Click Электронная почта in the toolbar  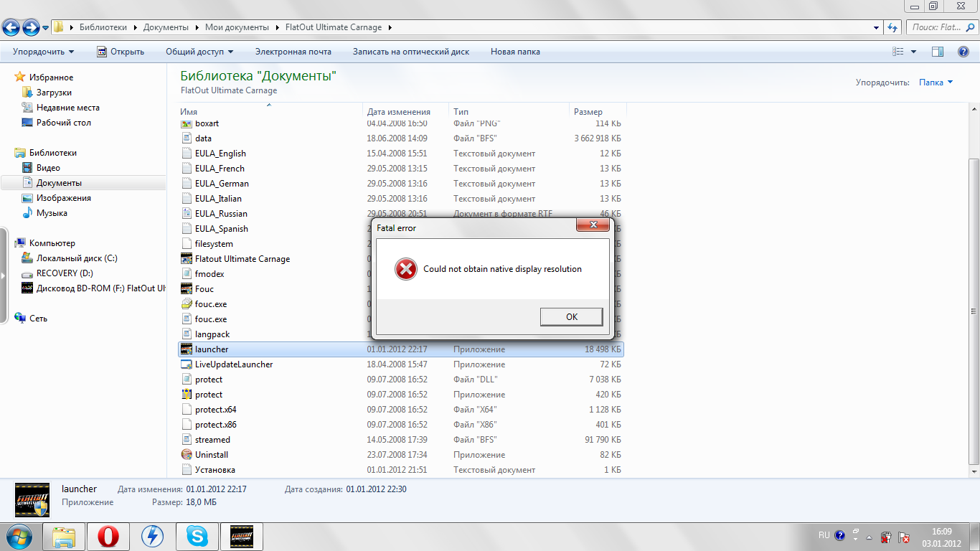coord(293,52)
